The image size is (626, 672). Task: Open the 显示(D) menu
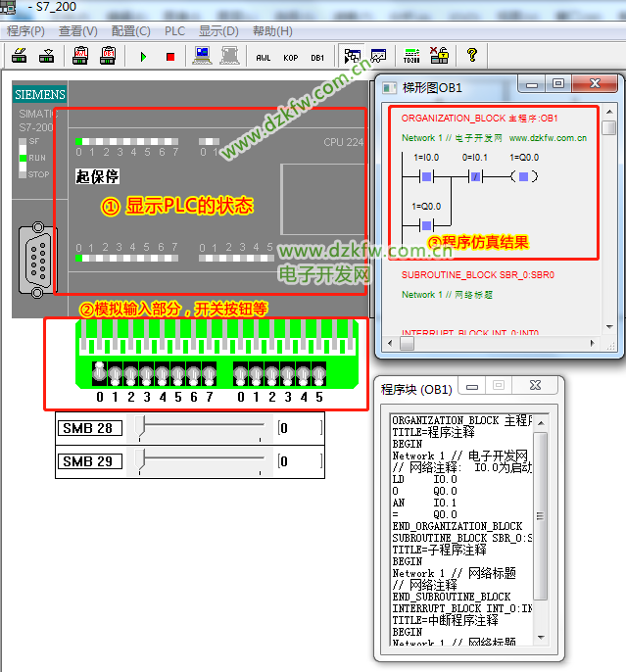218,30
